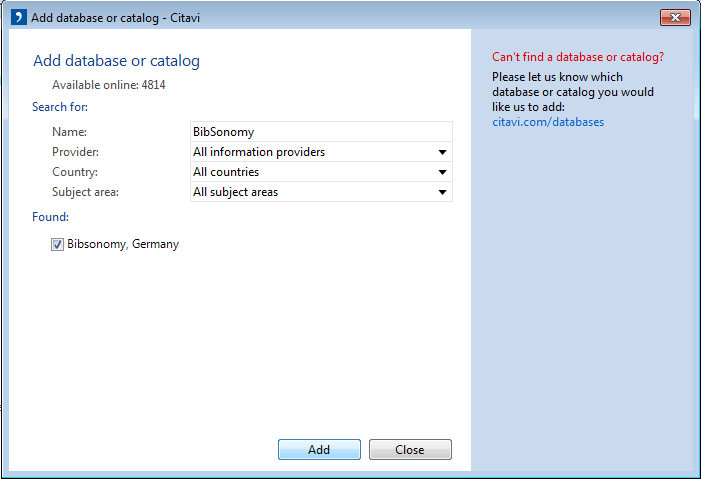The image size is (701, 479).
Task: Click the 'Can't find a database or catalog?' heading
Action: [578, 57]
